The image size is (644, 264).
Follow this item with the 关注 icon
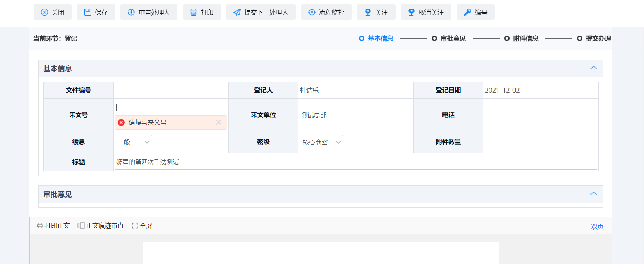coord(368,12)
